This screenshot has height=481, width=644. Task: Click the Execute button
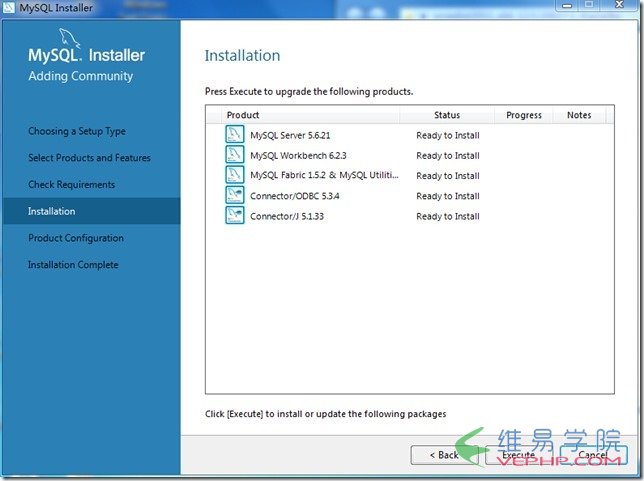pyautogui.click(x=519, y=455)
